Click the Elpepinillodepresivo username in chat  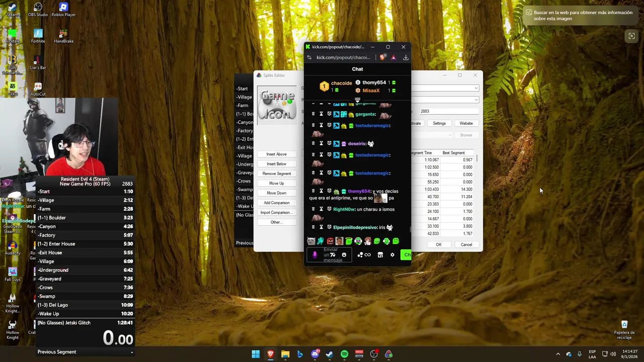[x=356, y=227]
